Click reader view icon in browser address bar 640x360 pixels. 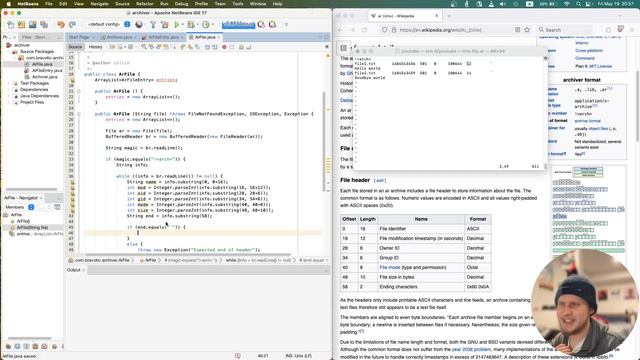pyautogui.click(x=518, y=30)
